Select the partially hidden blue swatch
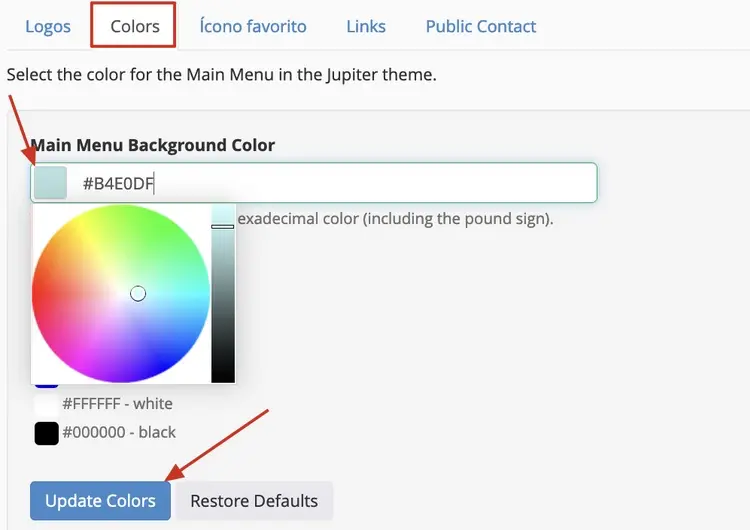 click(46, 385)
